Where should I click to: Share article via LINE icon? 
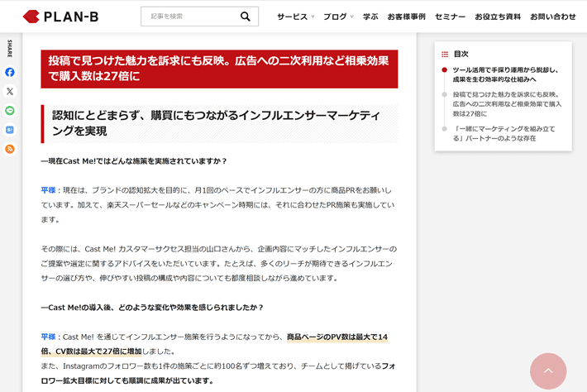pos(10,111)
